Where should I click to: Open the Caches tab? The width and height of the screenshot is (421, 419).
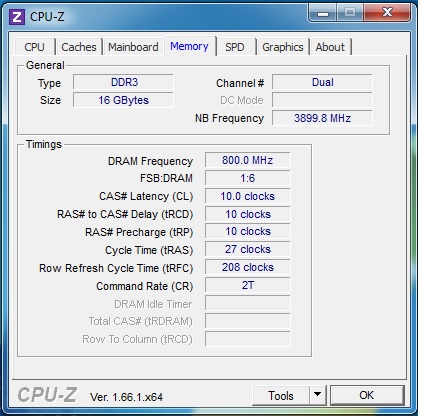[x=79, y=47]
